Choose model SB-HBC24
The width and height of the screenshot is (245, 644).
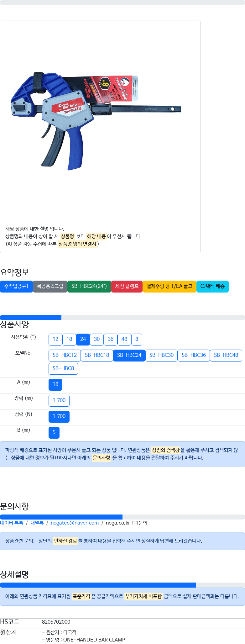pos(129,355)
